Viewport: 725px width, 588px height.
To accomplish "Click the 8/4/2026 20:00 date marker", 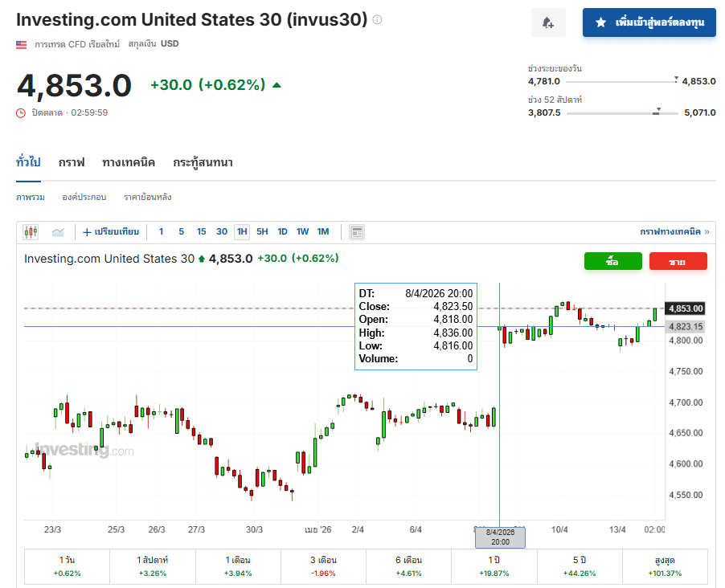I will (500, 537).
